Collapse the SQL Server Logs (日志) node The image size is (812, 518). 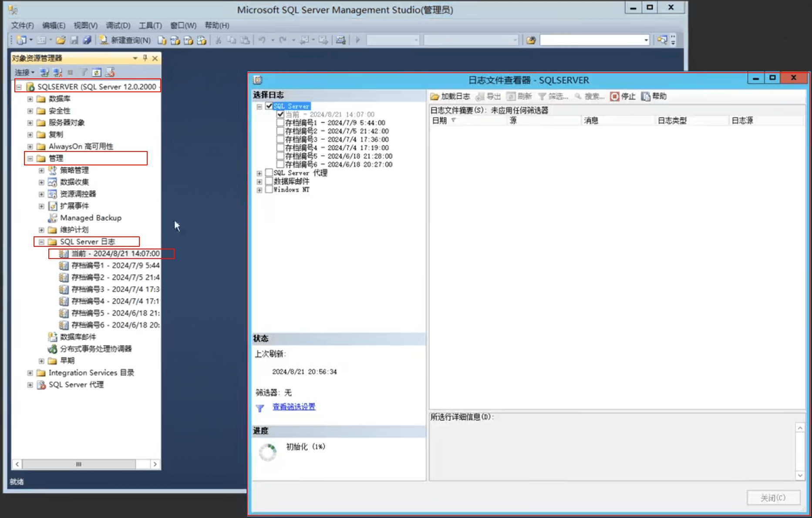pos(41,242)
